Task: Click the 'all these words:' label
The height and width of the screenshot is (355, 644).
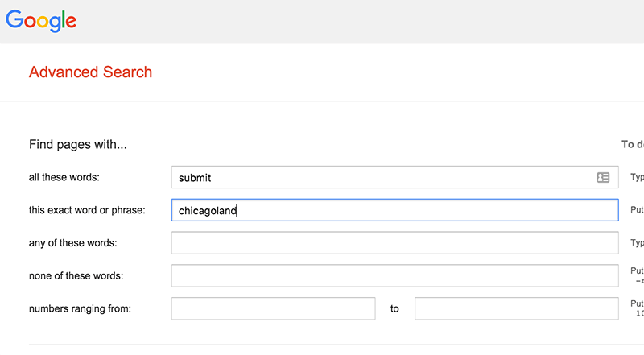Action: tap(64, 177)
